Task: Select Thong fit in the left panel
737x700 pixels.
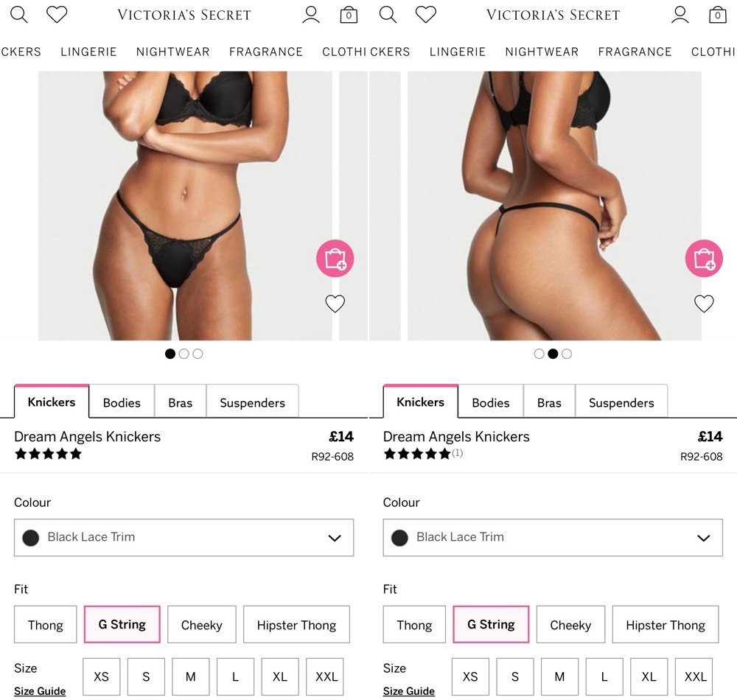Action: tap(45, 624)
